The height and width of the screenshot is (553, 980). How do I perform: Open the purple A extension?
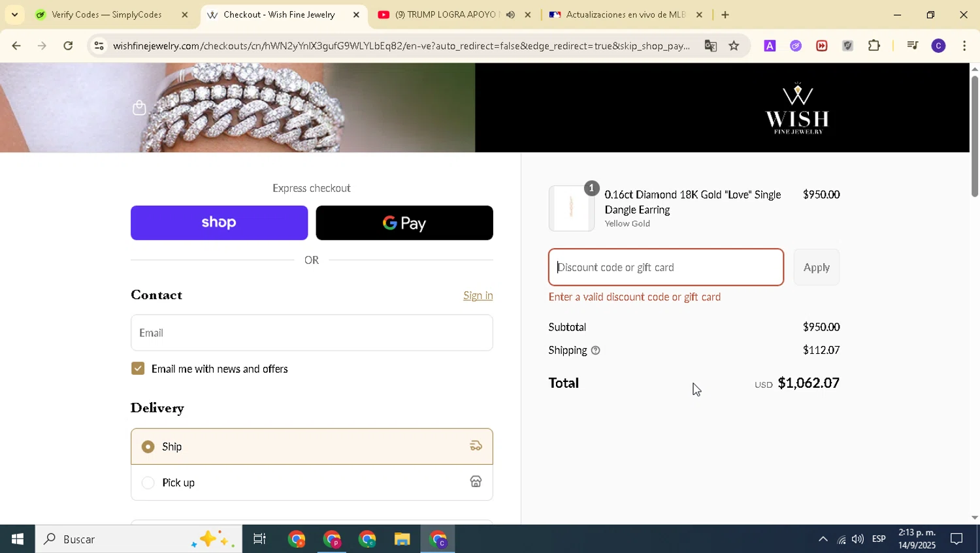(x=770, y=46)
